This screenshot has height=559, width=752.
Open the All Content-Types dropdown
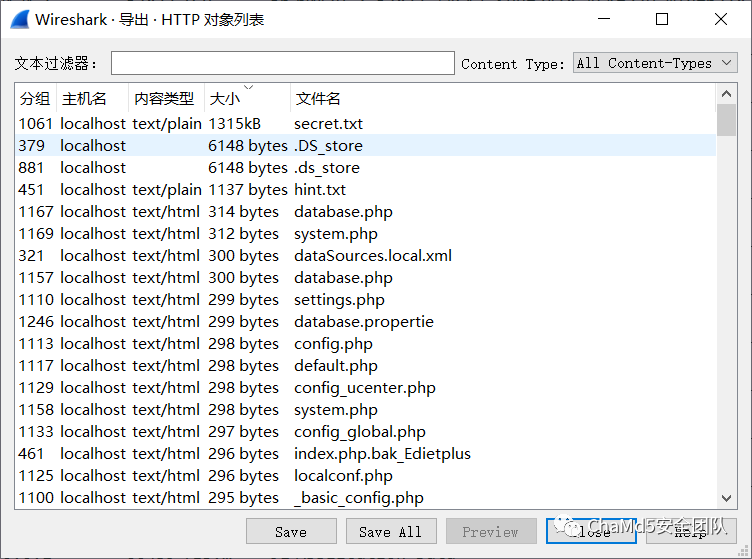[655, 63]
